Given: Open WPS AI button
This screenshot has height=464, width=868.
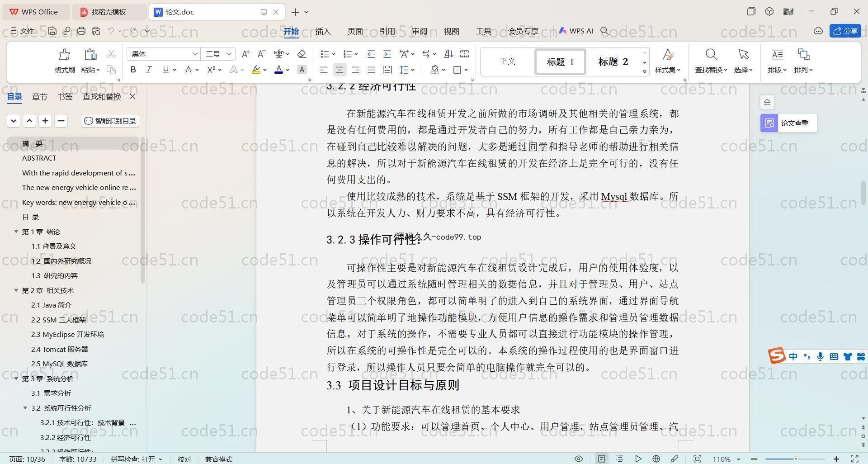Looking at the screenshot, I should (x=576, y=31).
